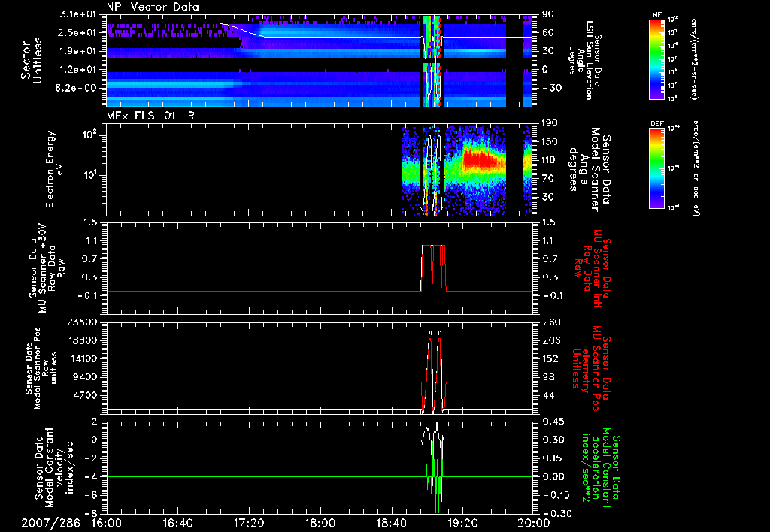Image resolution: width=770 pixels, height=532 pixels.
Task: Click the -8 velocity tick label
Action: [x=91, y=513]
